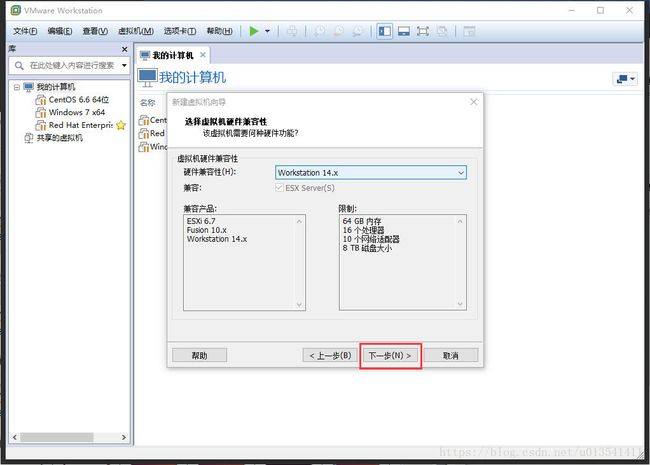Click compatible products list scroll down arrow
Image resolution: width=650 pixels, height=465 pixels.
pos(299,305)
